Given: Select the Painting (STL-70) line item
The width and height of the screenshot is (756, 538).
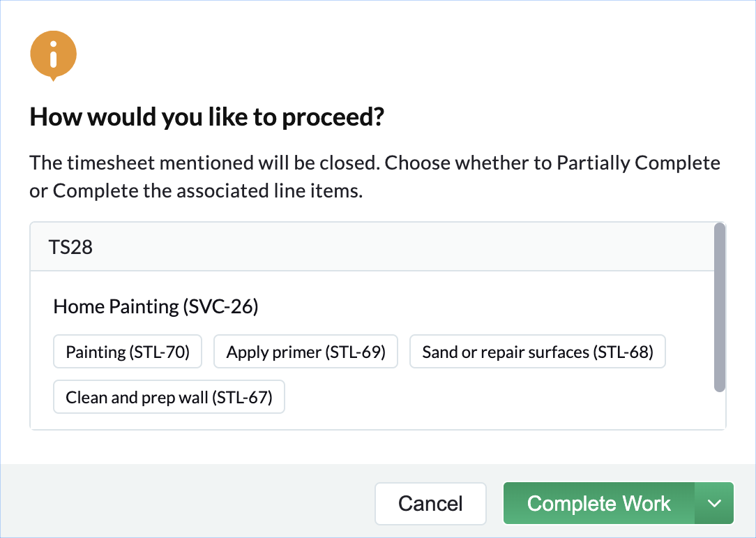Looking at the screenshot, I should (x=128, y=352).
